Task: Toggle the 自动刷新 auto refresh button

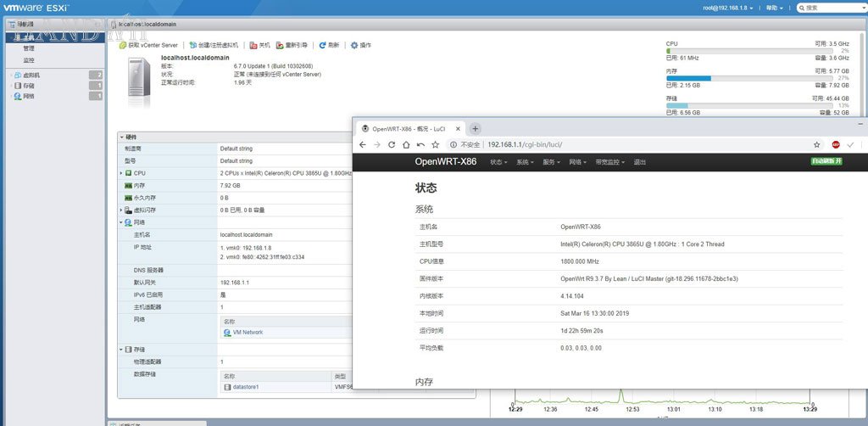Action: click(x=826, y=162)
